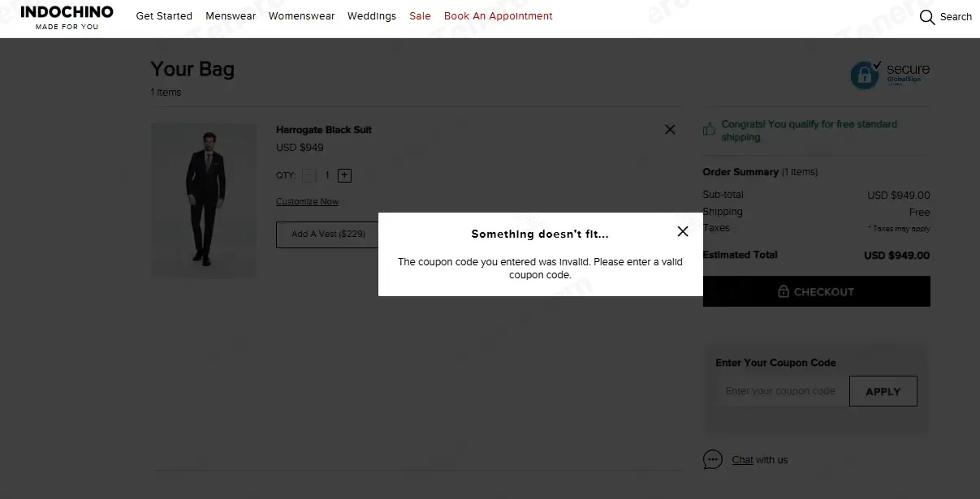Click Add A Vest ($229) button
This screenshot has width=980, height=499.
[x=328, y=234]
